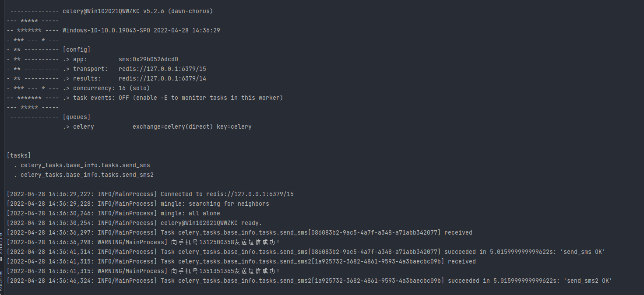The image size is (644, 295).
Task: Click the [queues] section header
Action: pyautogui.click(x=76, y=117)
